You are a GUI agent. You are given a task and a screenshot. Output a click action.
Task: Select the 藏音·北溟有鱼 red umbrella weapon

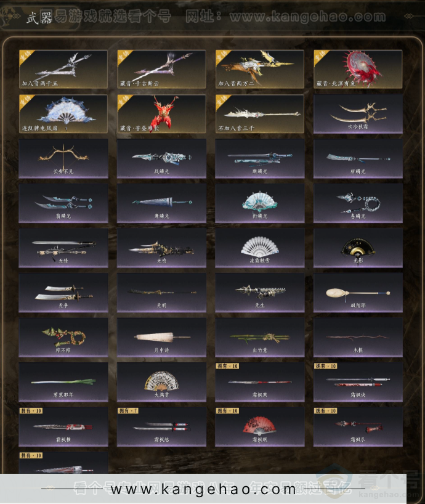(358, 69)
